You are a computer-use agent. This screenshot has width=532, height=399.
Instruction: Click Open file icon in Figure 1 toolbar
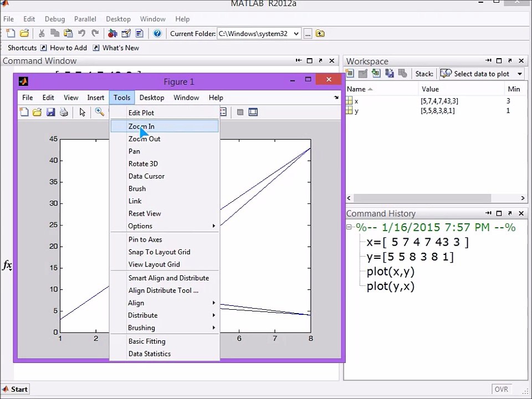tap(37, 112)
